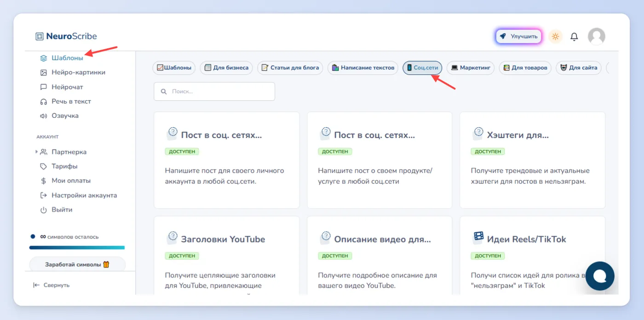Click the NeuroScribe logo icon
The image size is (644, 320).
40,36
